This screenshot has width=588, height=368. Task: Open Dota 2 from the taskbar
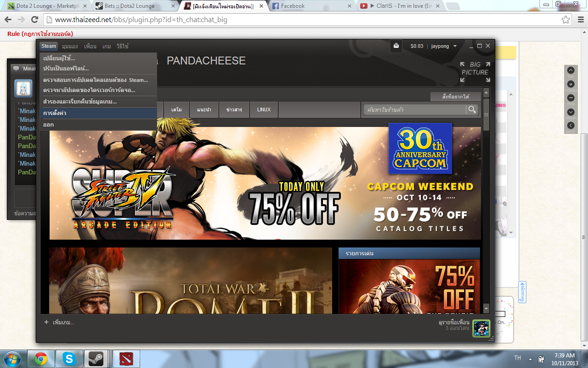(x=126, y=359)
